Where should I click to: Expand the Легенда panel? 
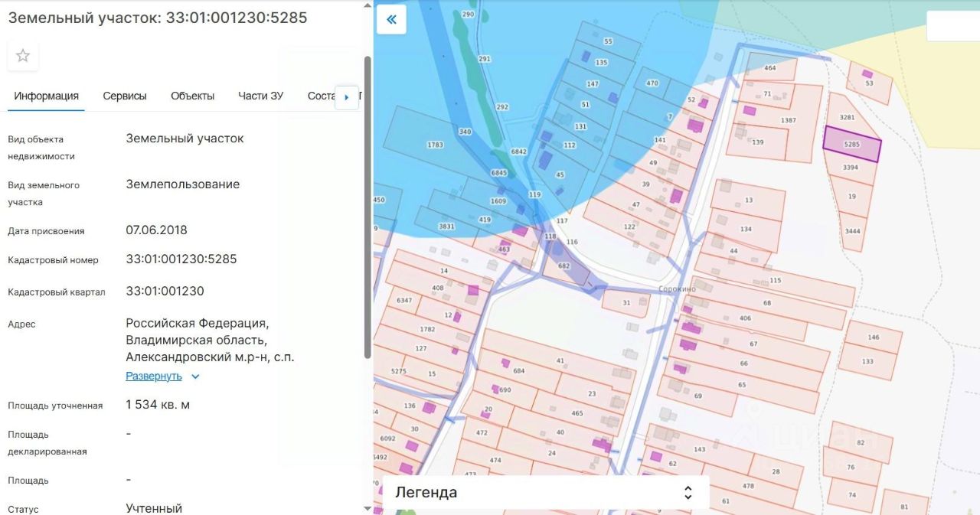coord(545,493)
